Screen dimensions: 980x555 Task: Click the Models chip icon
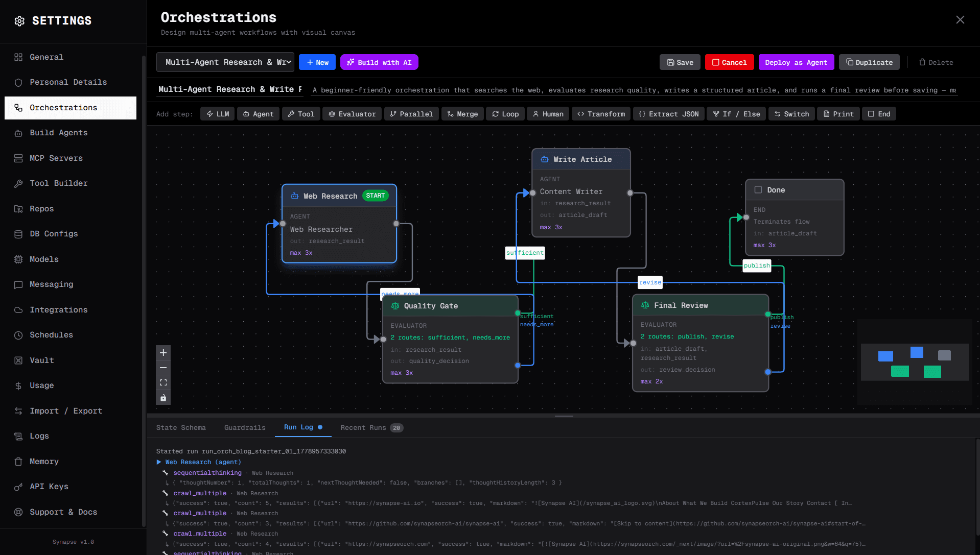(18, 259)
